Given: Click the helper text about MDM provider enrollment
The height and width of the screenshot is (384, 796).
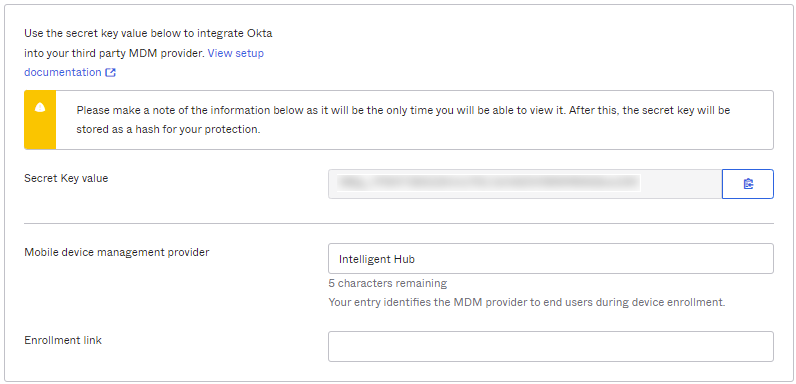Looking at the screenshot, I should pyautogui.click(x=527, y=302).
